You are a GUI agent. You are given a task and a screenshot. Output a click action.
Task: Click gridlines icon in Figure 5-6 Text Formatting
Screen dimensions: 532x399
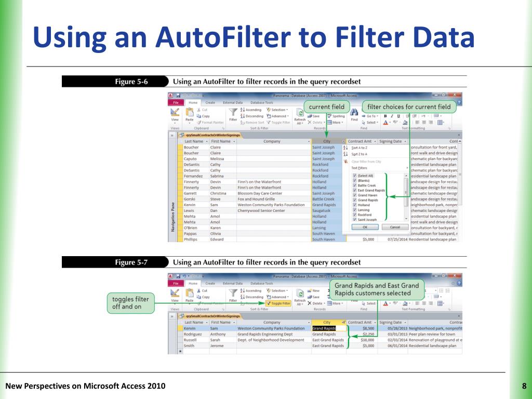440,123
